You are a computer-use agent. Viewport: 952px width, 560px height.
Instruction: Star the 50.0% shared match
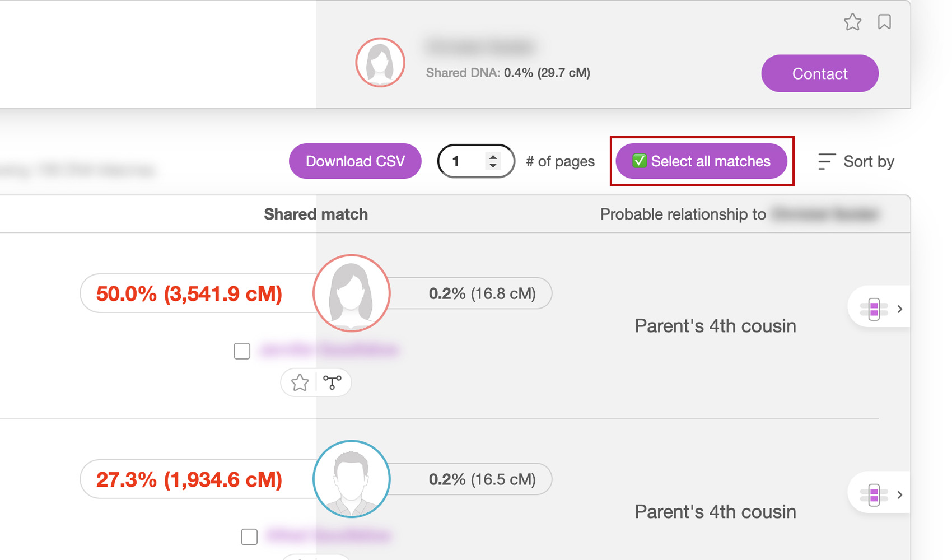click(x=300, y=382)
